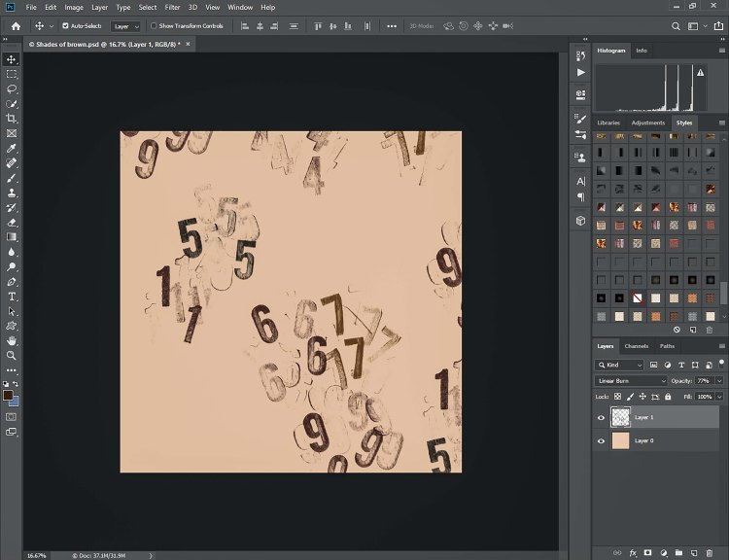Toggle lock all for the layer
The image size is (729, 560).
point(668,397)
